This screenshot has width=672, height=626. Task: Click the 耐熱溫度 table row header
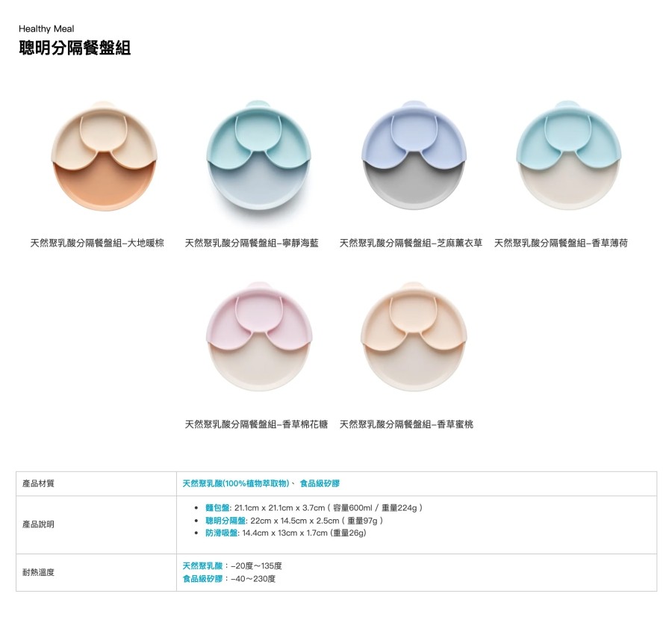[38, 572]
